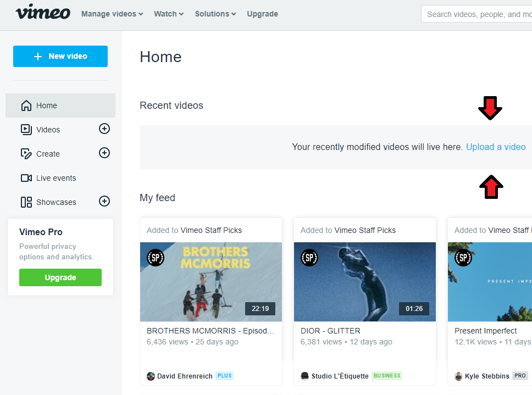Image resolution: width=532 pixels, height=395 pixels.
Task: Open the Present Imperfect video title
Action: point(485,331)
